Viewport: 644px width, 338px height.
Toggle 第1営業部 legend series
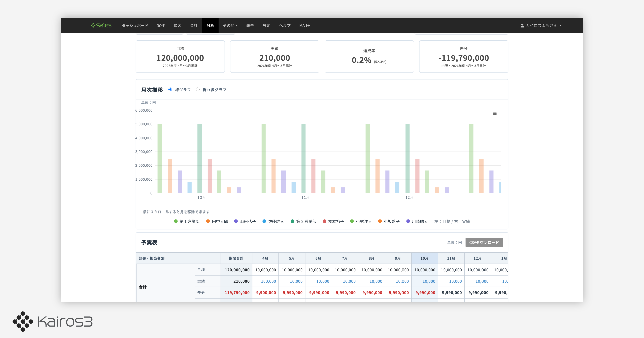[x=187, y=221]
